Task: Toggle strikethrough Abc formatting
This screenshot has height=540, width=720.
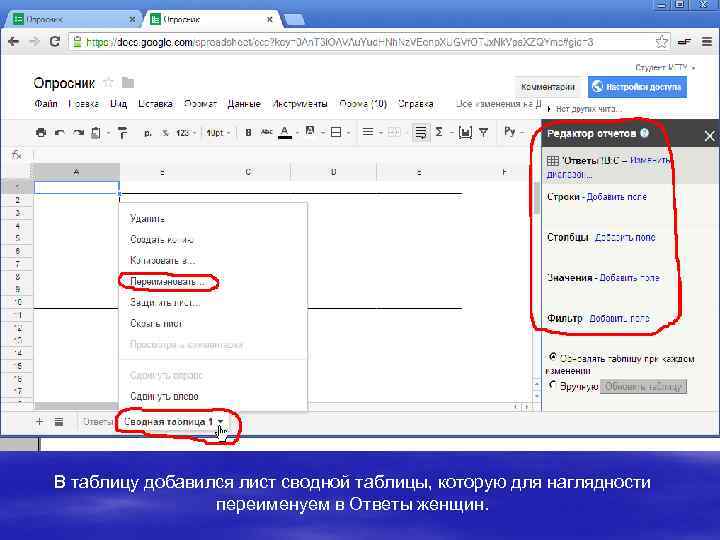Action: click(266, 132)
